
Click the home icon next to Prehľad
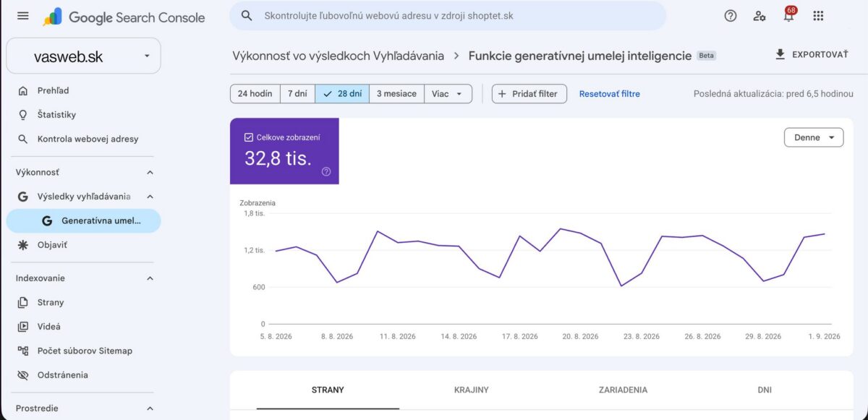coord(23,90)
